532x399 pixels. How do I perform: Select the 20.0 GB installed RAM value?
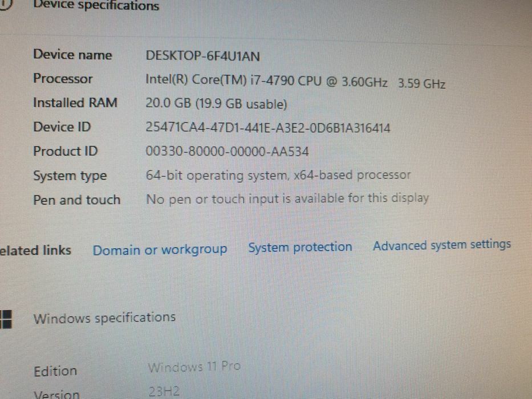pyautogui.click(x=216, y=104)
